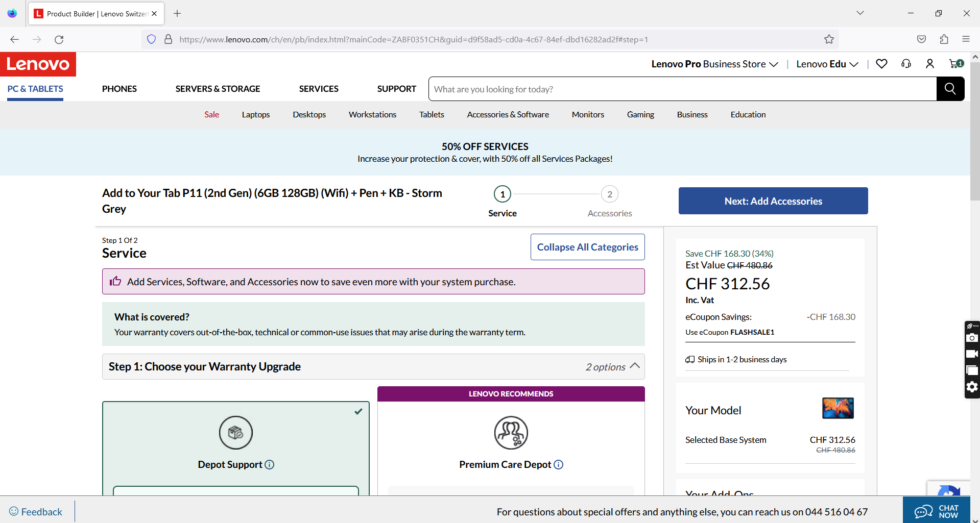Viewport: 980px width, 523px height.
Task: Switch to the SERVICES menu tab
Action: [318, 88]
